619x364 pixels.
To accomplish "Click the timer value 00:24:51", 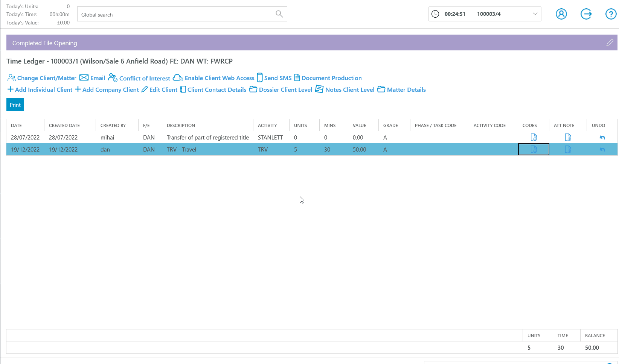I will pyautogui.click(x=455, y=14).
